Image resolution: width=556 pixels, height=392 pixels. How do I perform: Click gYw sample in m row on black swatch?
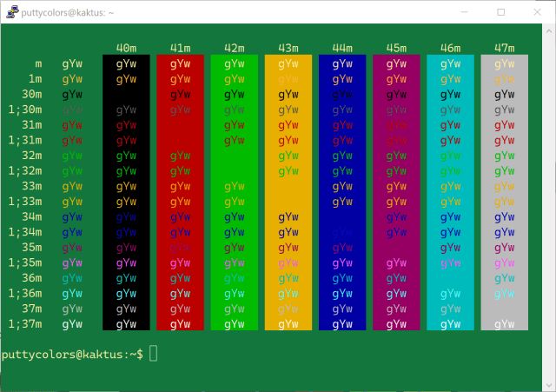(x=126, y=63)
